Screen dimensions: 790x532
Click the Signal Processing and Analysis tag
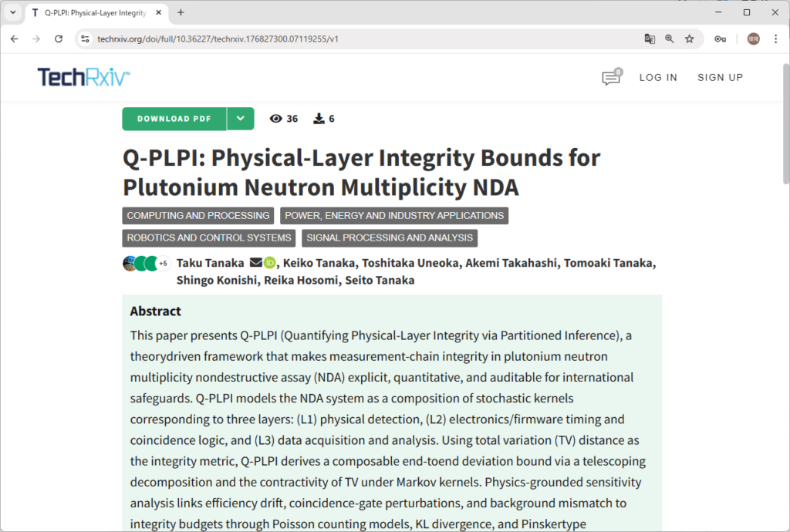(388, 237)
